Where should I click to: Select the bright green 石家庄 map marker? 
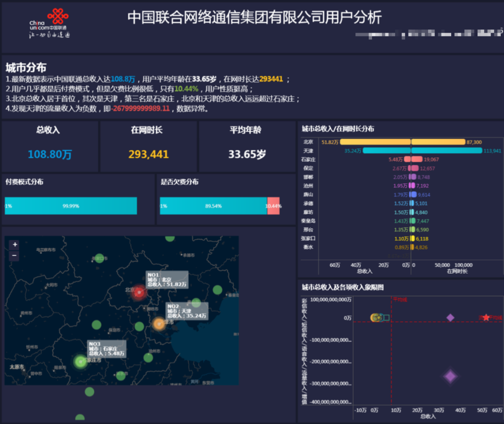[x=80, y=361]
